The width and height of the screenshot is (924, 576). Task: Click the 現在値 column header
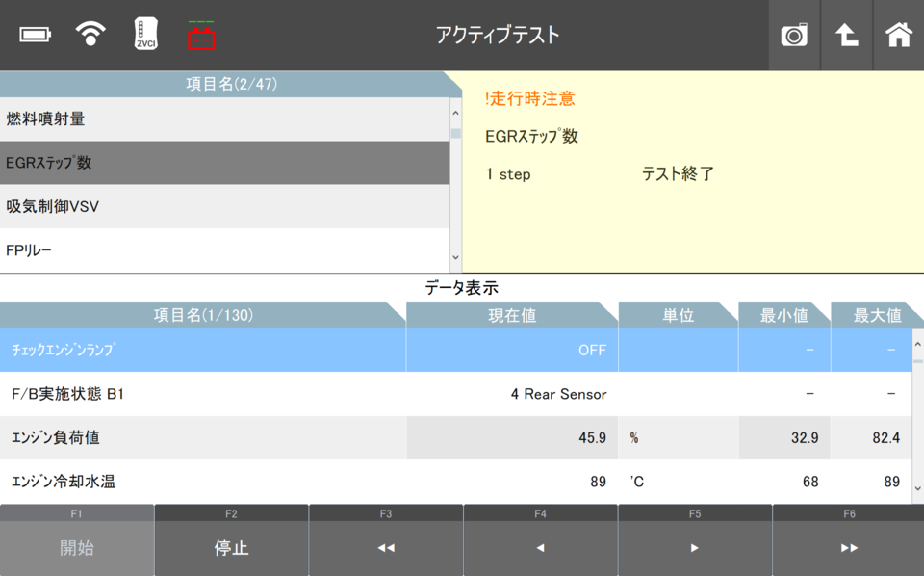512,315
